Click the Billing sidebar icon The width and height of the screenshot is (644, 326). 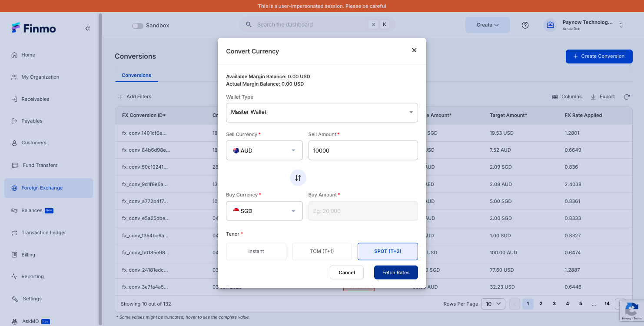click(x=14, y=255)
